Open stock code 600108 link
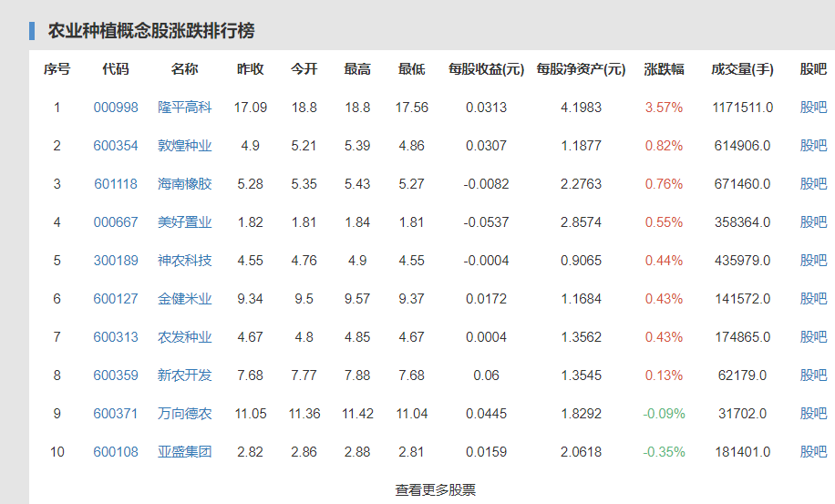Screen dimensions: 835x504 click(116, 452)
